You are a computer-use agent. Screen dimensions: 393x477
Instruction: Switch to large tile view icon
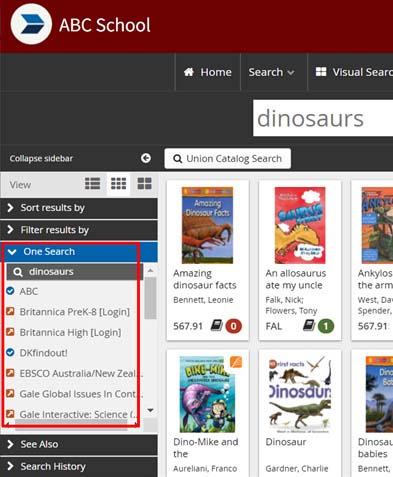144,184
